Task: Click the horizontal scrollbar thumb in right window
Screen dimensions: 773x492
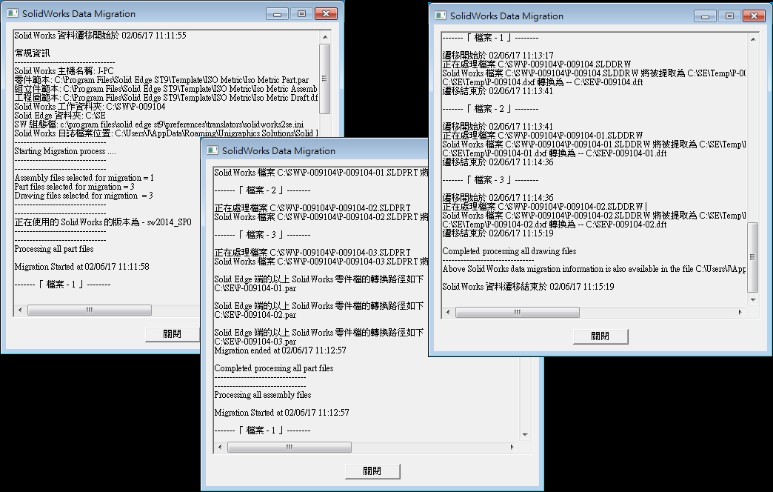Action: pos(517,313)
